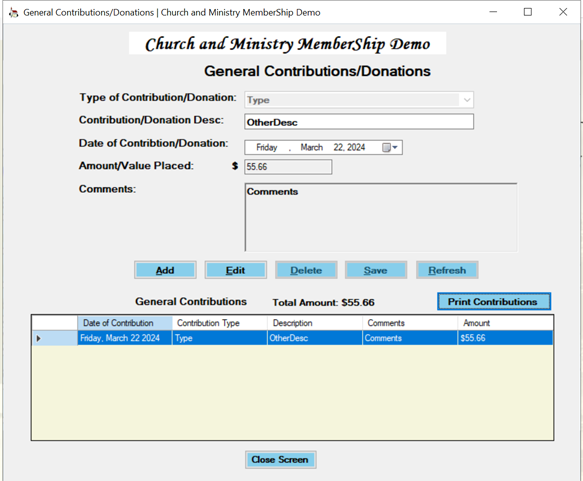Click the Edit button
Viewport: 583px width, 481px height.
point(235,270)
